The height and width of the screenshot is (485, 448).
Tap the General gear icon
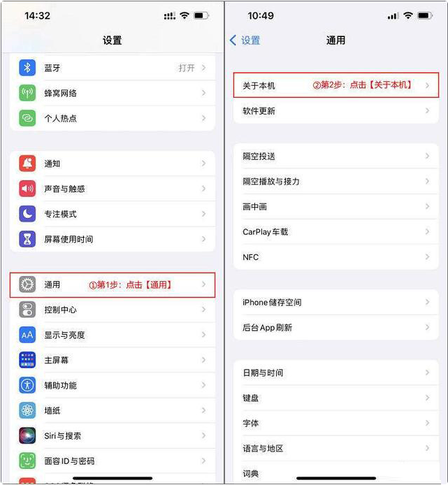(27, 284)
